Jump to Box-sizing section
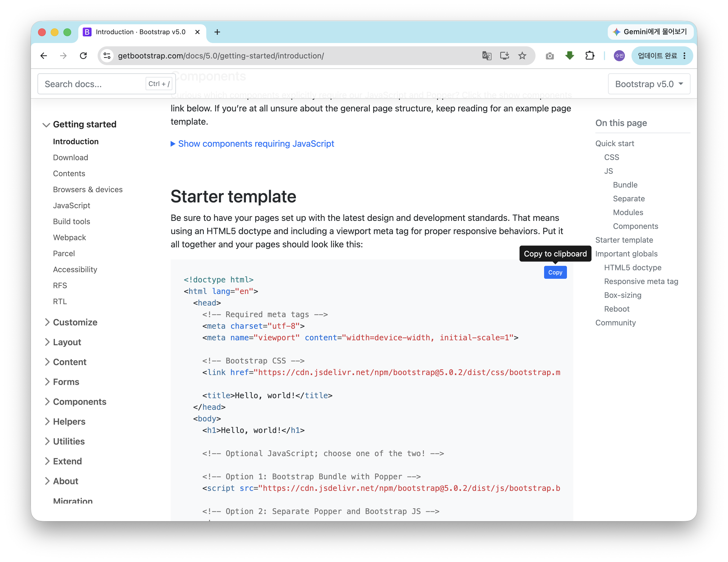 tap(623, 295)
